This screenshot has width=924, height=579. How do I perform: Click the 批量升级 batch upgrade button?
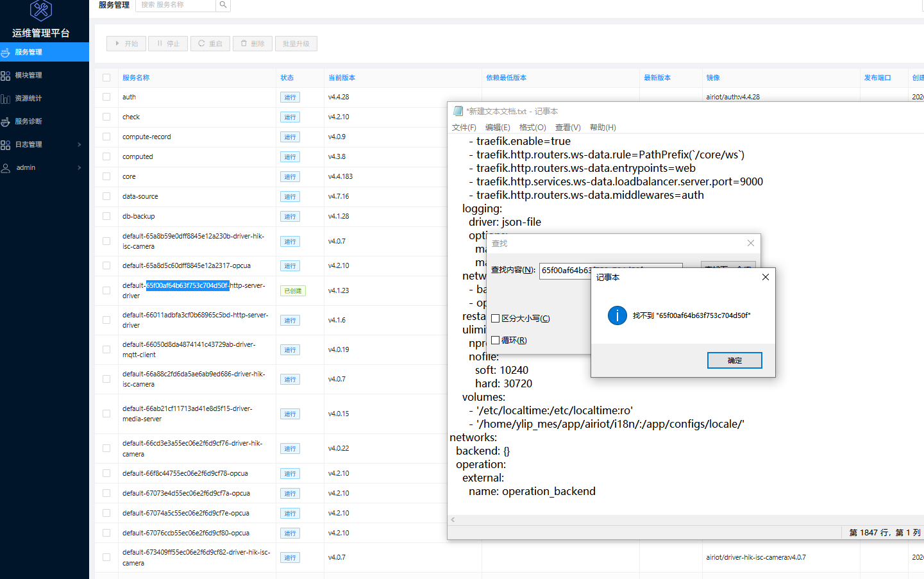[x=296, y=44]
